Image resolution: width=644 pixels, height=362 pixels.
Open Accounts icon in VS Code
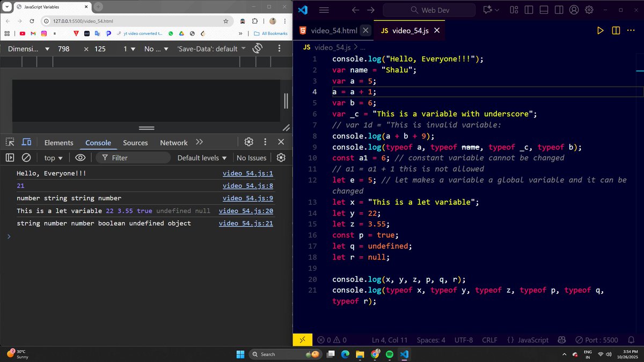(574, 10)
